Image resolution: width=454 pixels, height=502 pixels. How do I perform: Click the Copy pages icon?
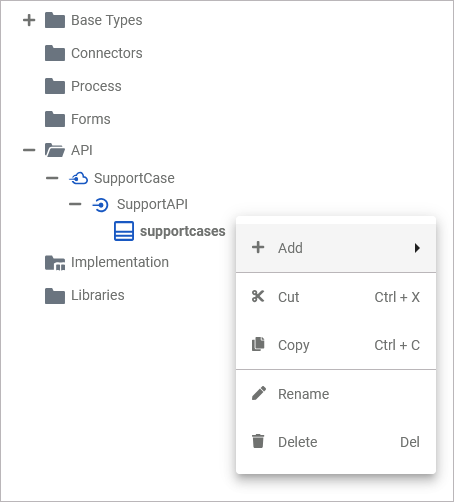[258, 344]
